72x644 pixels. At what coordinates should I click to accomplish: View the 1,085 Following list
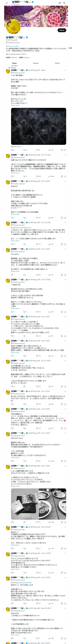click(x=11, y=58)
